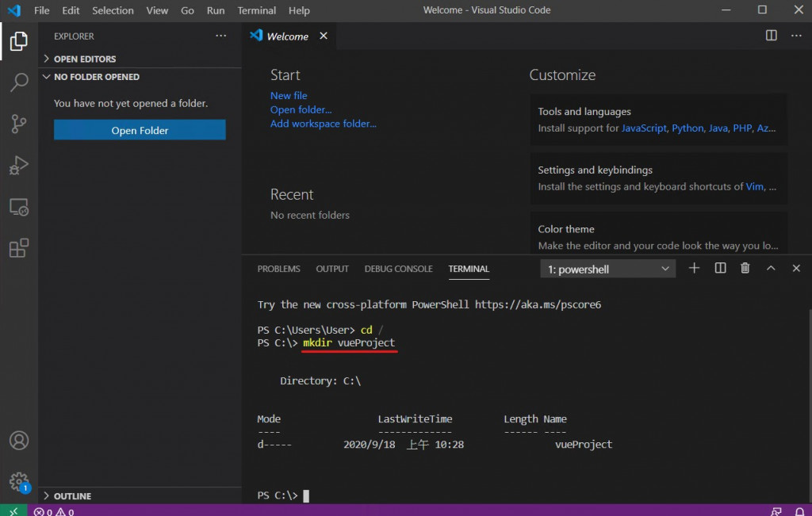Screen dimensions: 812x516
Task: Select the Terminal panel tab
Action: point(469,269)
